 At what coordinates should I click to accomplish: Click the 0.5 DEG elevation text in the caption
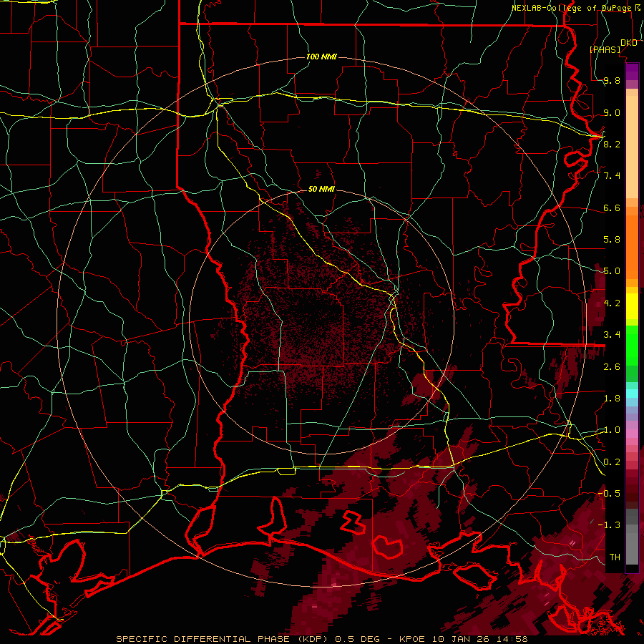pyautogui.click(x=358, y=639)
